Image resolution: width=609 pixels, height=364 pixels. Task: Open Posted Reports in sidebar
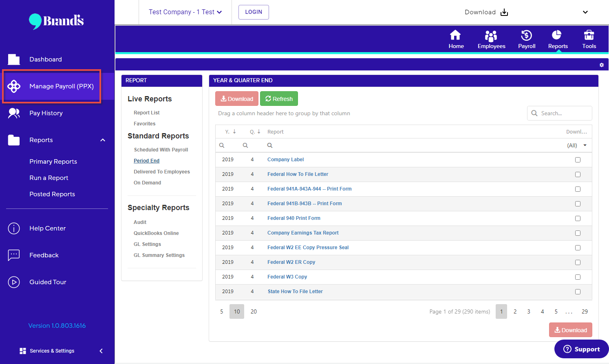(52, 194)
